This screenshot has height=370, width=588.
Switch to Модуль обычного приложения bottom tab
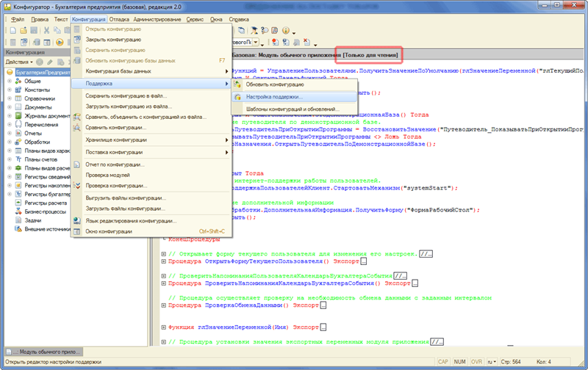point(46,352)
